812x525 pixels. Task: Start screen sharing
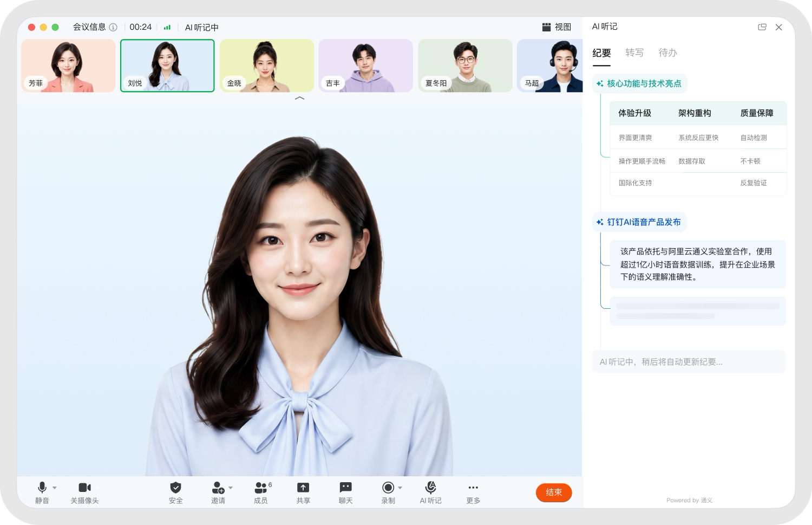[x=303, y=492]
